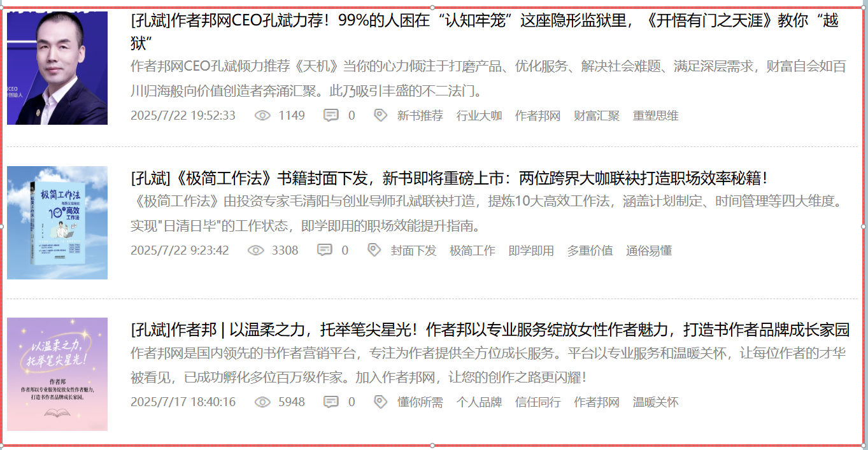Click the summary starting 作者邦网CEO孔斌倾力推荐《天机》
This screenshot has width=868, height=450.
coord(488,78)
